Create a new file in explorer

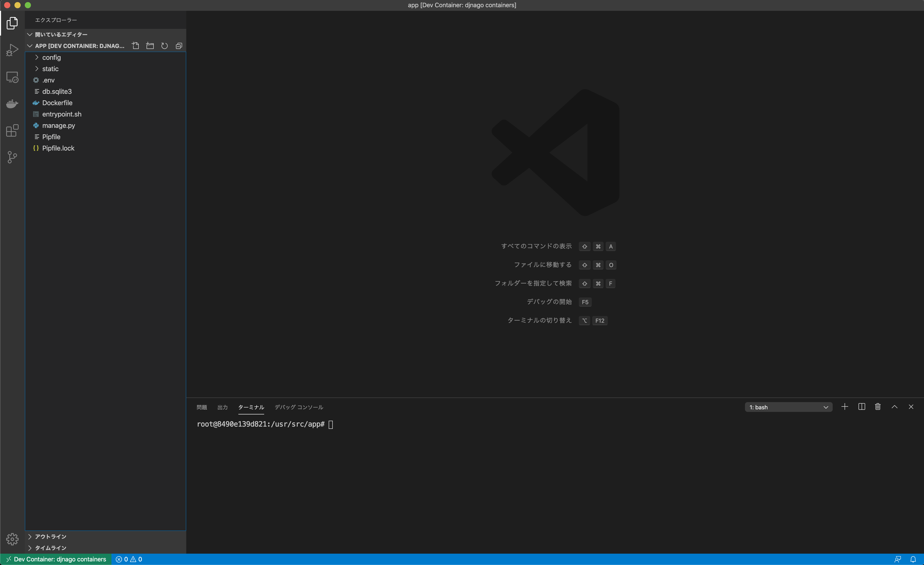coord(135,46)
